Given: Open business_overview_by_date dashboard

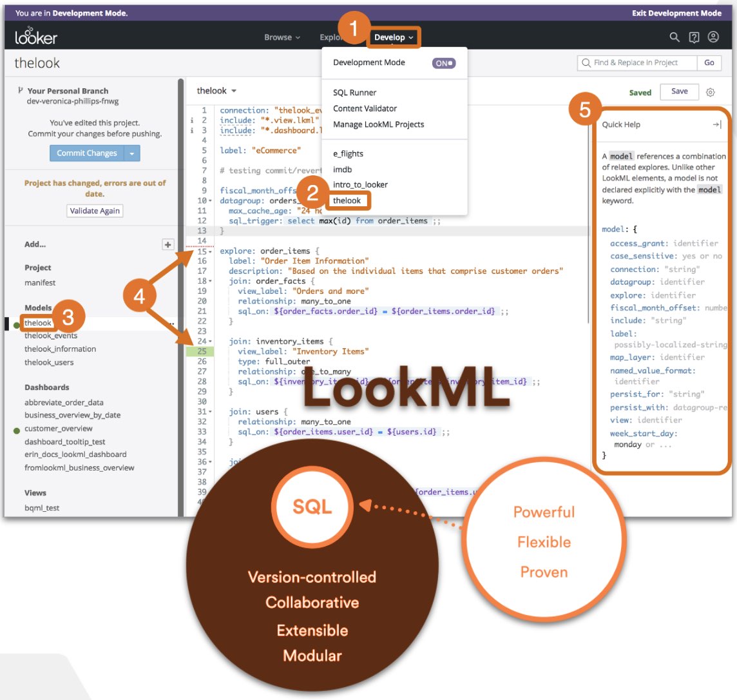Looking at the screenshot, I should 72,415.
